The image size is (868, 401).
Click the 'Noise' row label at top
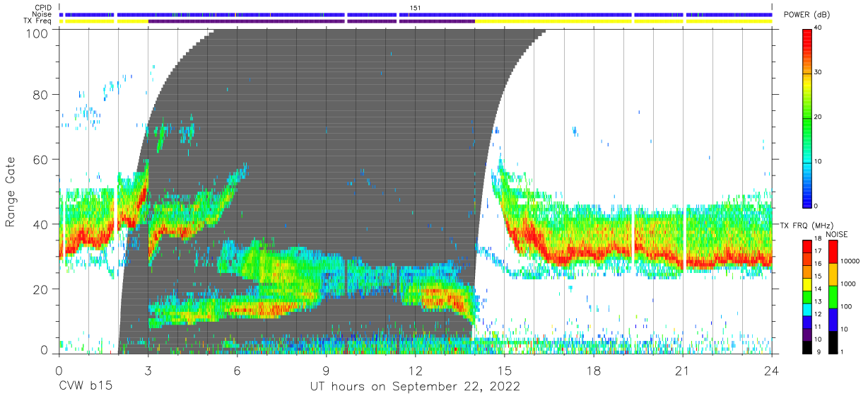pos(41,14)
